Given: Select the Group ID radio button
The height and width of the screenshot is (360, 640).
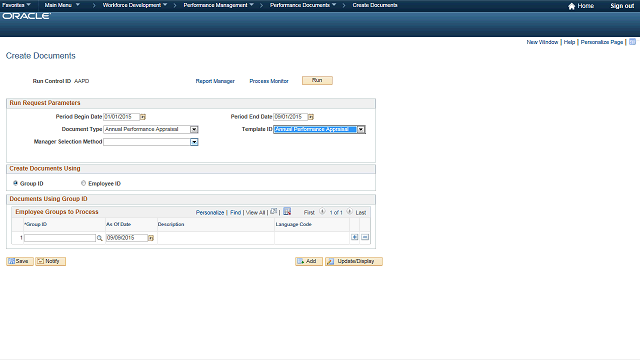Looking at the screenshot, I should [x=16, y=183].
